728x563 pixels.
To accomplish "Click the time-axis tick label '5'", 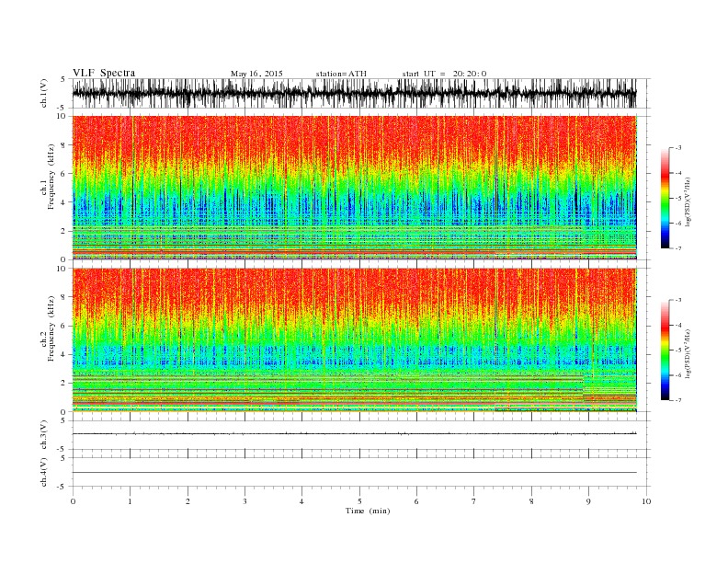I will point(359,501).
